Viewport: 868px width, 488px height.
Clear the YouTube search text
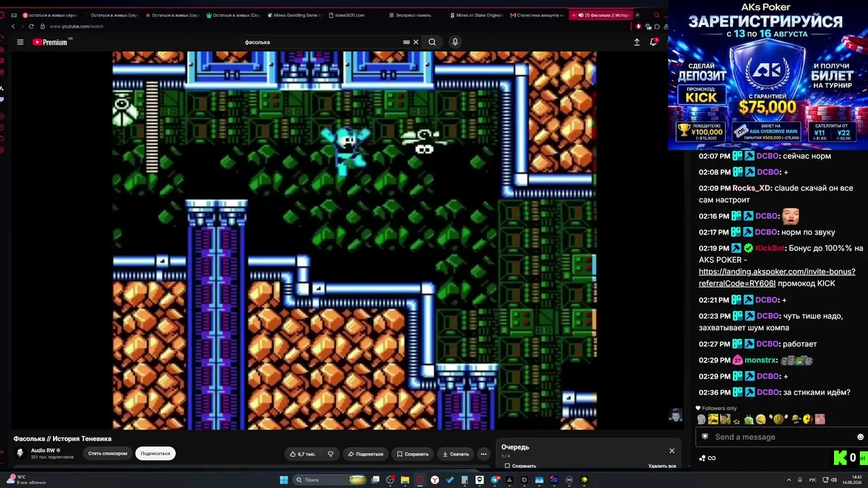tap(416, 42)
